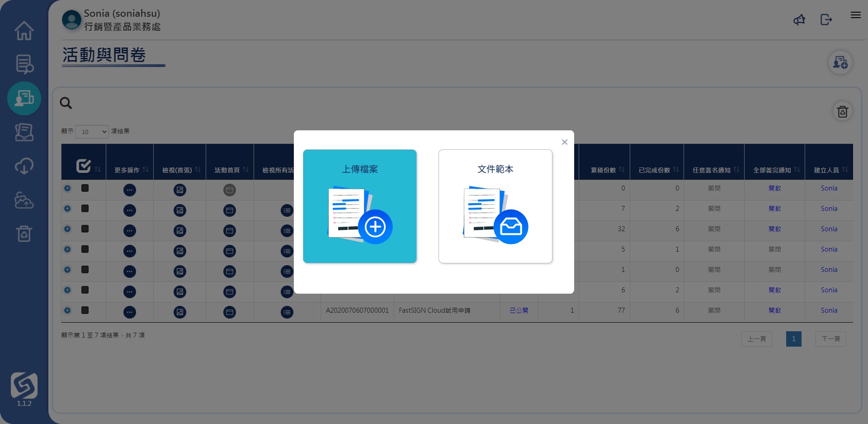Screen dimensions: 868x424
Task: Open the hamburger menu at top right
Action: coord(855,15)
